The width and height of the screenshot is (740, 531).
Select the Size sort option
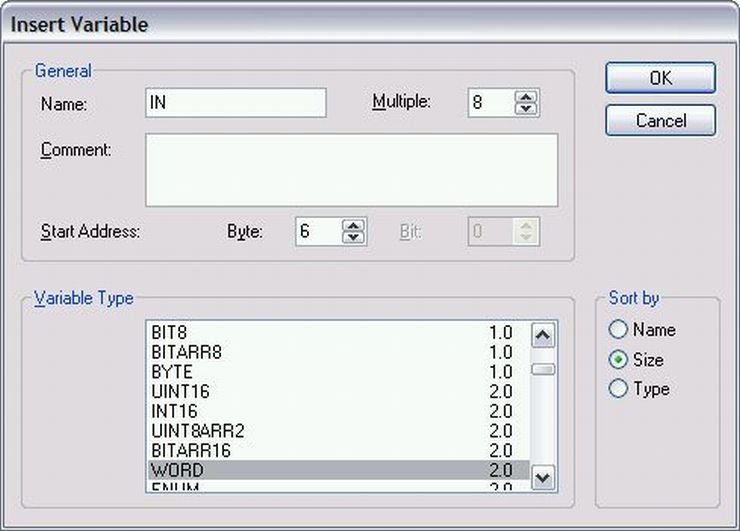(x=636, y=360)
